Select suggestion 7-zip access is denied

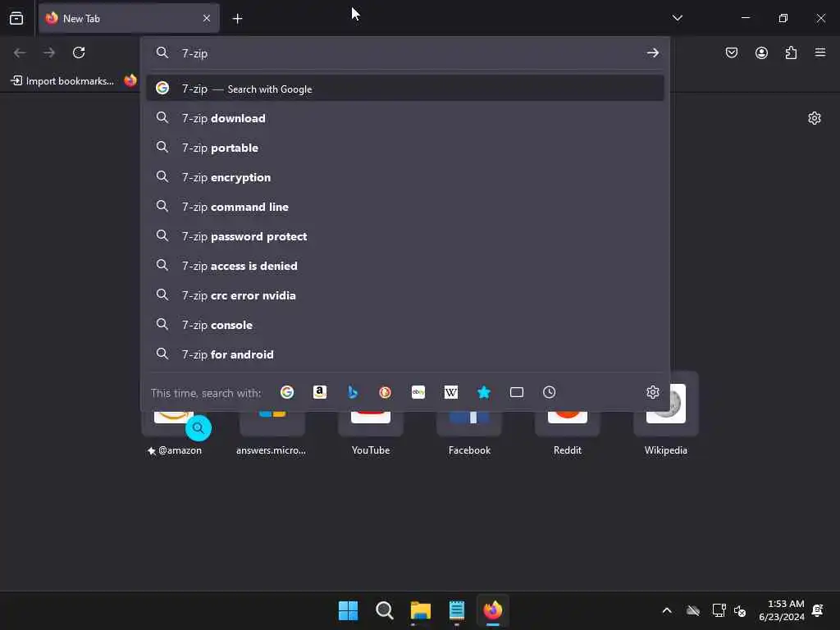405,265
